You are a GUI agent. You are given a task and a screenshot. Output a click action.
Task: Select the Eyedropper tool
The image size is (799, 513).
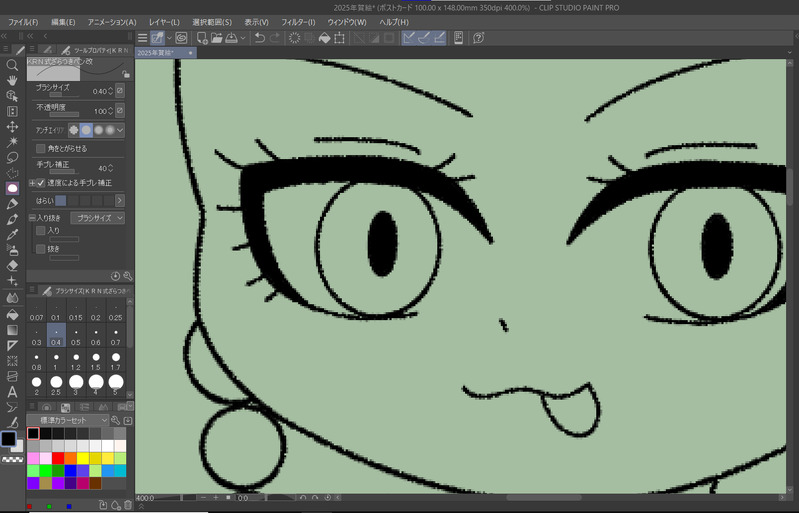[12, 234]
